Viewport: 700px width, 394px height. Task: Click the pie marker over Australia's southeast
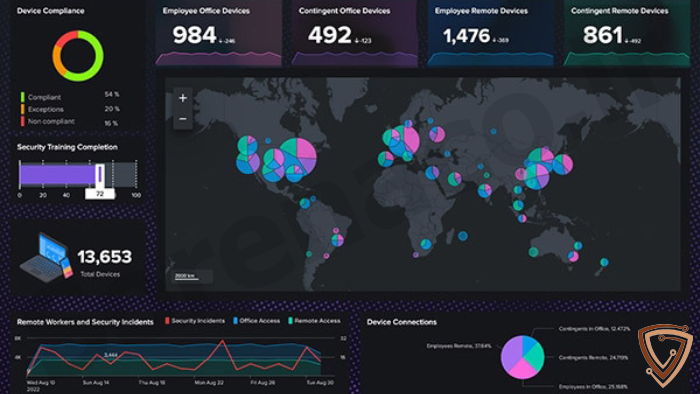573,256
